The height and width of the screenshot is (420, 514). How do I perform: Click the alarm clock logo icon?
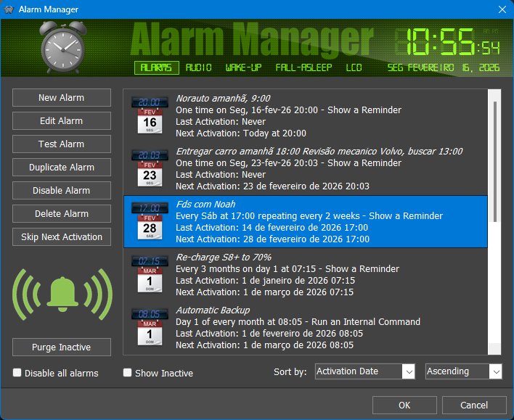coord(63,47)
